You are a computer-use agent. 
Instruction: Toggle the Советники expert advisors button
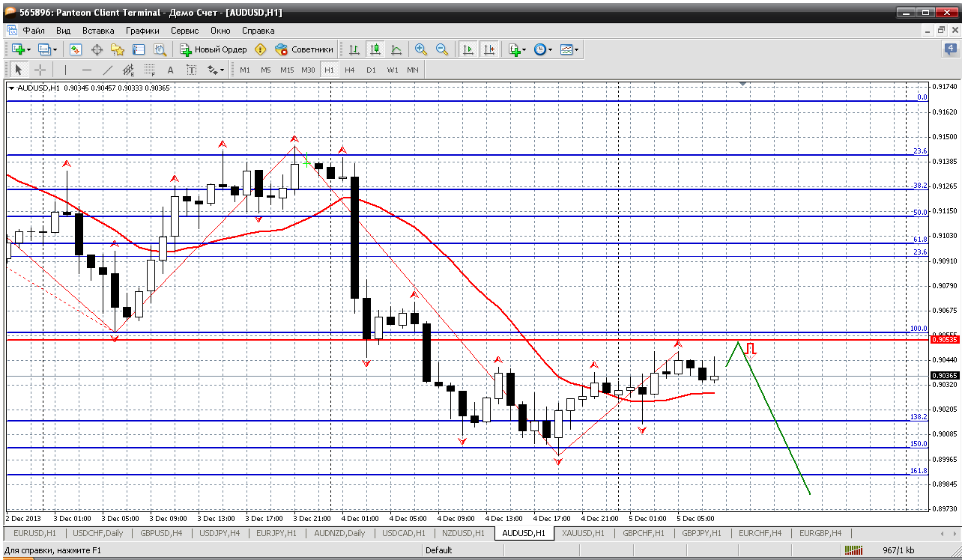coord(304,49)
